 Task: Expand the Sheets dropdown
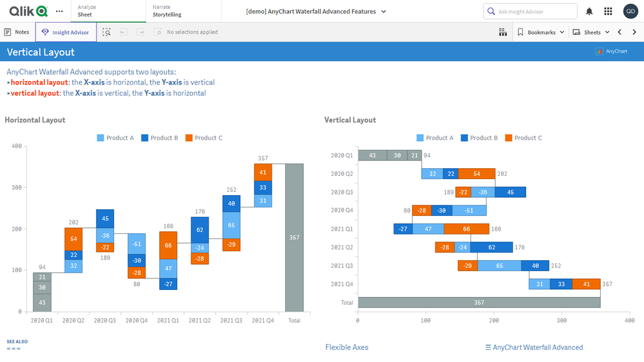click(x=591, y=32)
